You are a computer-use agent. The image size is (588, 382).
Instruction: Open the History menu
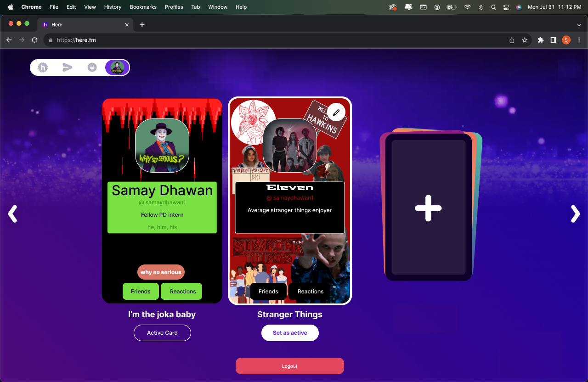[113, 7]
